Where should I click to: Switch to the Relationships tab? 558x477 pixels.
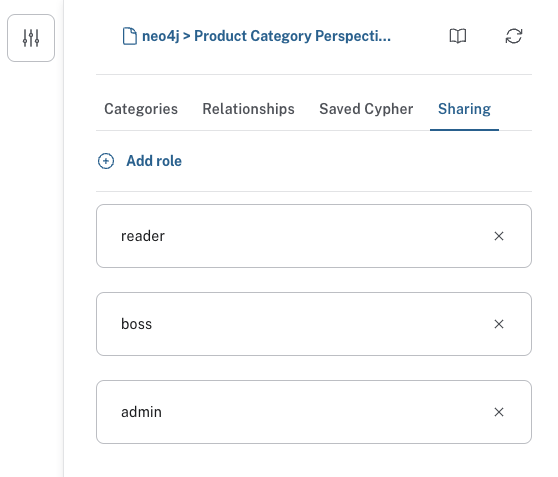pos(248,109)
